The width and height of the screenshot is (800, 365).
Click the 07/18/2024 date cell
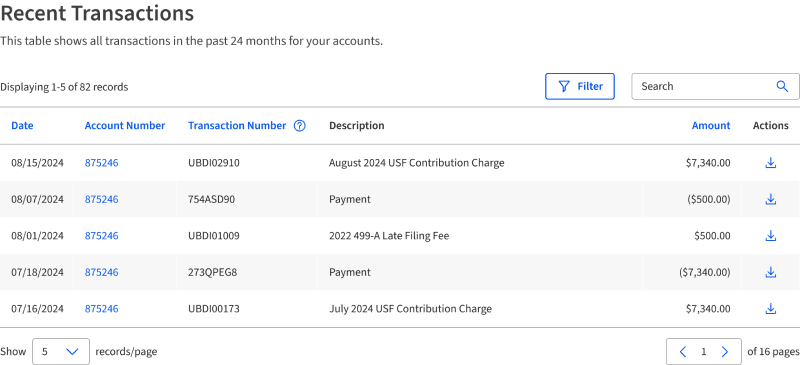37,272
